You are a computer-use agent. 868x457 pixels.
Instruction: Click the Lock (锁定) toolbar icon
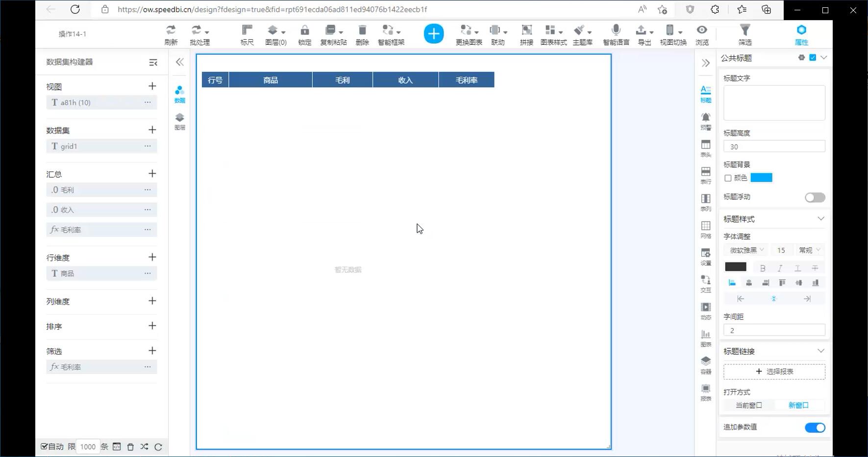pos(304,30)
